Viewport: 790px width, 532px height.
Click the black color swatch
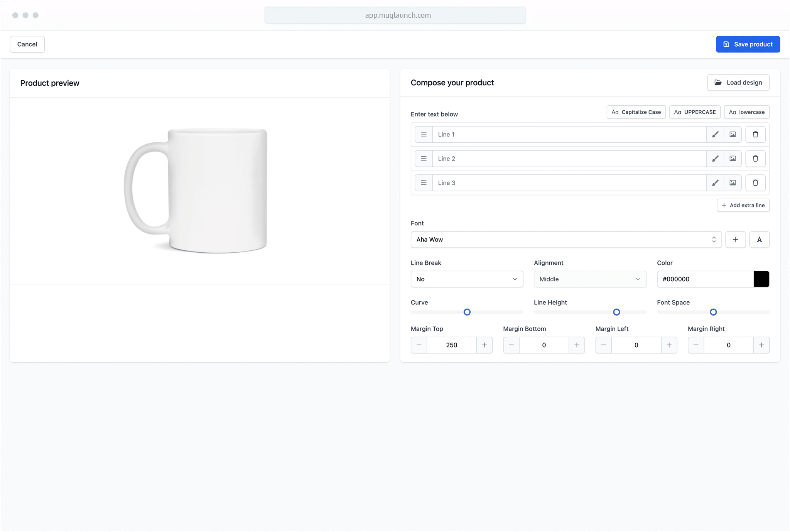761,279
